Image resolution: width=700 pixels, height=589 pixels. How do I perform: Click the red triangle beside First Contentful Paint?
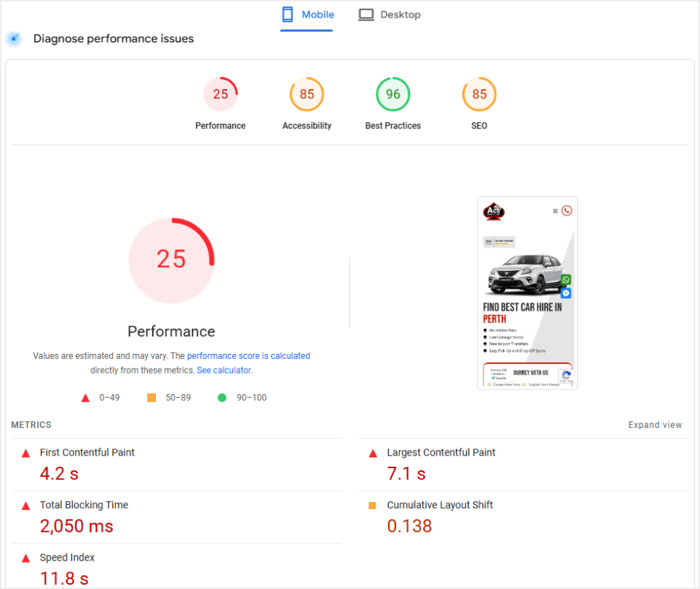coord(26,453)
